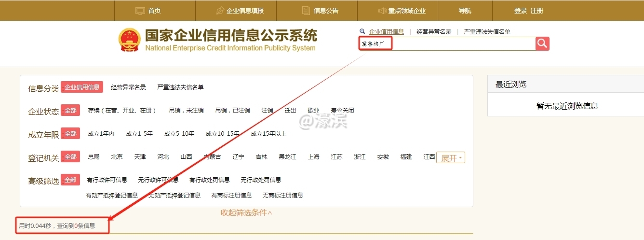644x240 pixels.
Task: Filter by 迁出 status
Action: 290,111
